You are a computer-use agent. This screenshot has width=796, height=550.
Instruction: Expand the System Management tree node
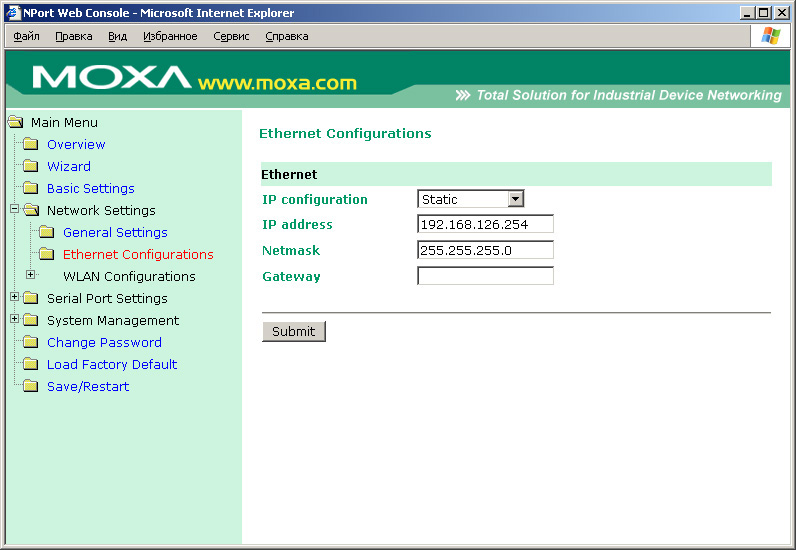click(x=14, y=319)
